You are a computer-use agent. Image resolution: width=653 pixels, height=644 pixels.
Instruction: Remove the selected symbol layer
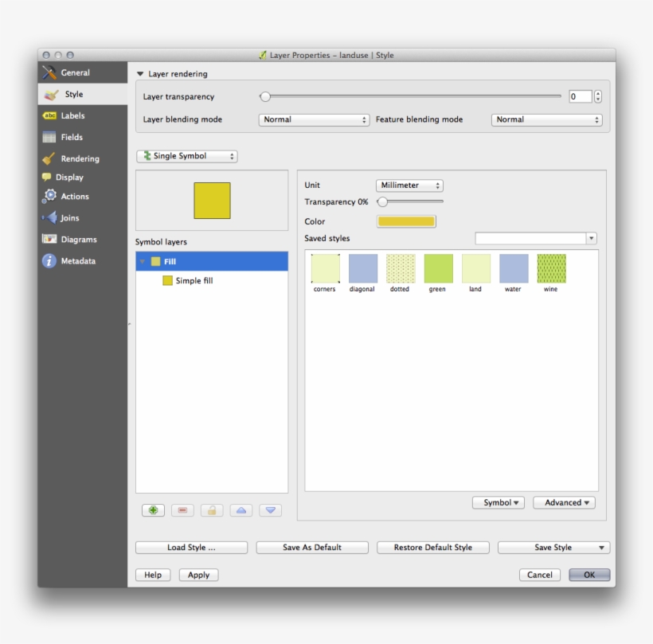click(182, 509)
